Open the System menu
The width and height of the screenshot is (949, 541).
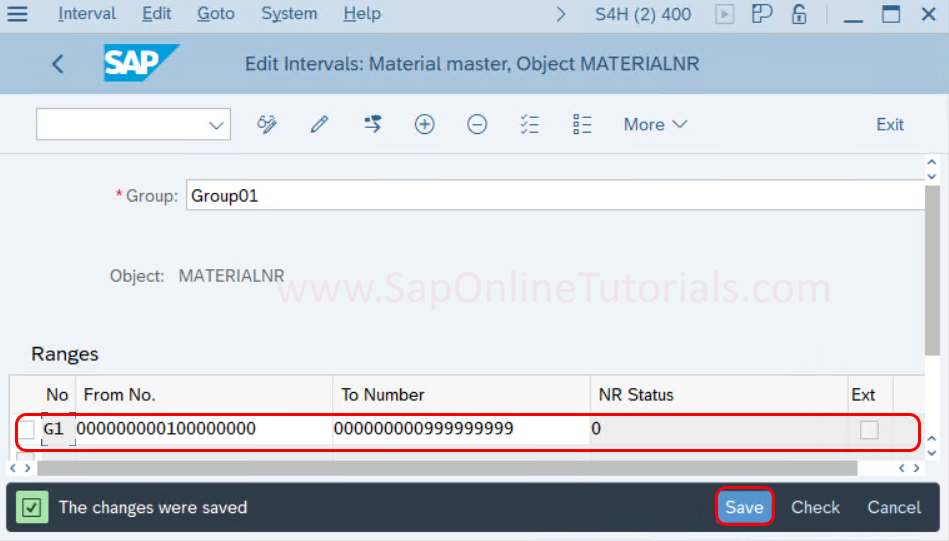click(x=289, y=13)
